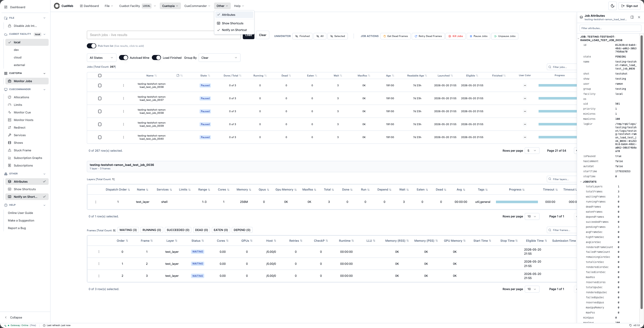Collapse the Help sidebar section

pyautogui.click(x=44, y=205)
